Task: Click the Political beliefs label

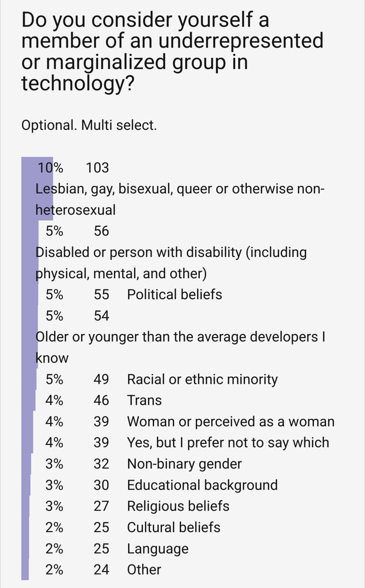Action: pyautogui.click(x=175, y=295)
